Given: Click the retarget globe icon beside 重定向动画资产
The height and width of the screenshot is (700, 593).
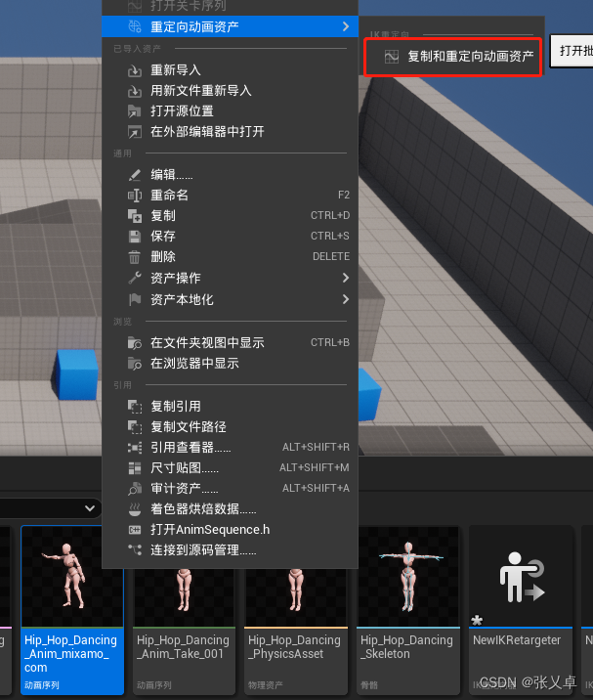Looking at the screenshot, I should [x=135, y=26].
